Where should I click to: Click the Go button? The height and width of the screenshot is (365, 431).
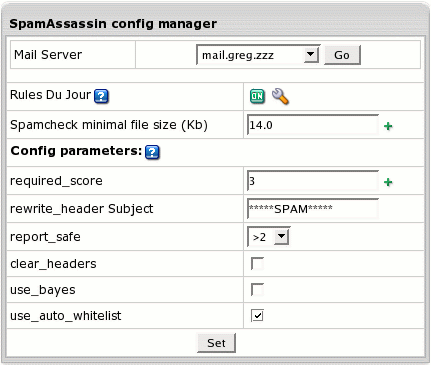(342, 55)
